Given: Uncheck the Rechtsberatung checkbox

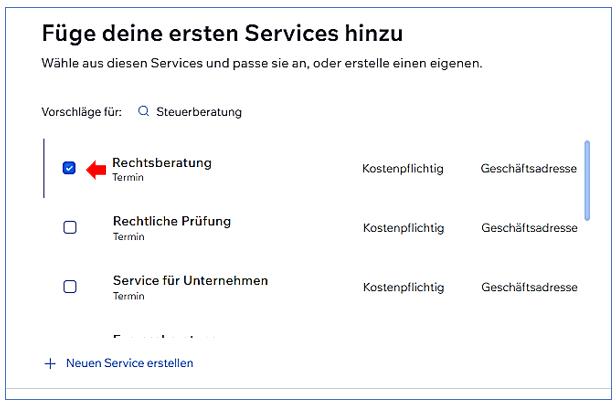Looking at the screenshot, I should coord(69,168).
